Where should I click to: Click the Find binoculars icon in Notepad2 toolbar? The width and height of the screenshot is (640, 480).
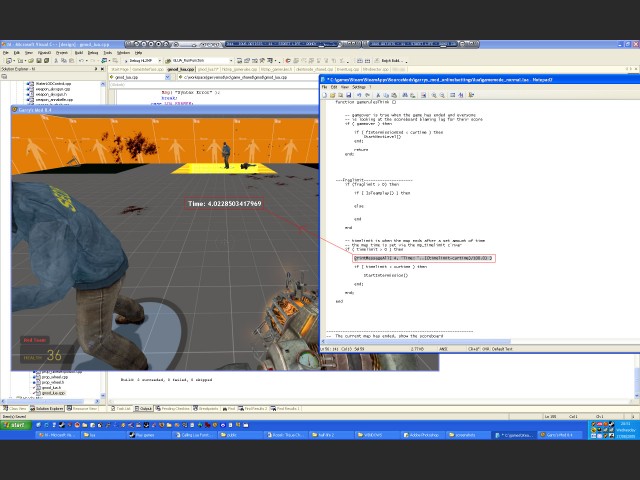pos(405,95)
